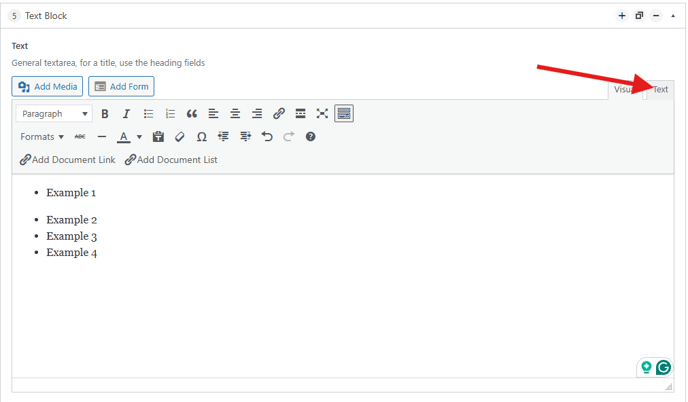Open the special character omega icon
Image resolution: width=688 pixels, height=402 pixels.
201,137
